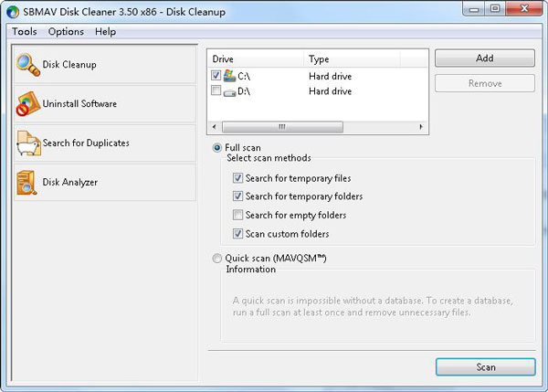
Task: Click the horizontal scrollbar thumb in drive list
Action: click(282, 127)
